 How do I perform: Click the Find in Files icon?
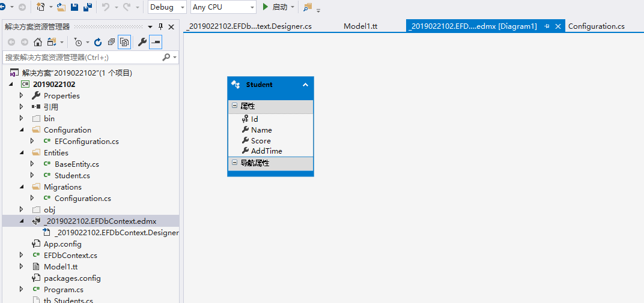307,7
